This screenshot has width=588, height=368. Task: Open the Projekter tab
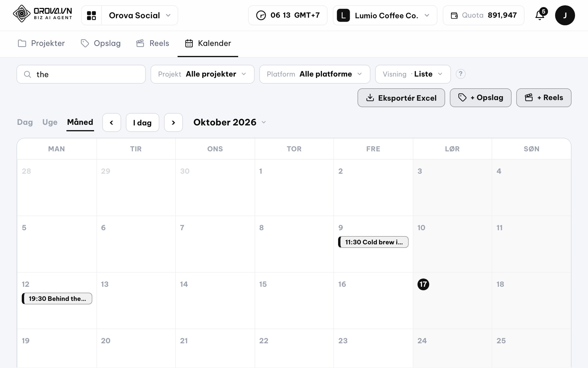click(x=41, y=43)
